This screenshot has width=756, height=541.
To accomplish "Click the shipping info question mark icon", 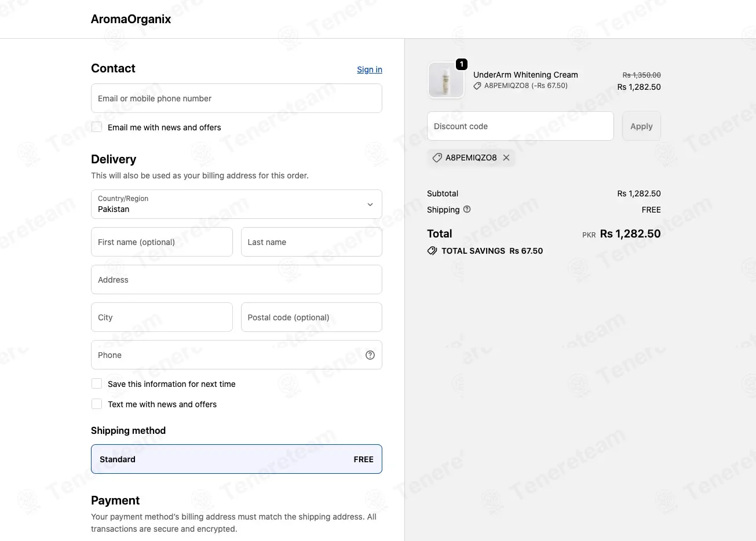I will (x=467, y=209).
